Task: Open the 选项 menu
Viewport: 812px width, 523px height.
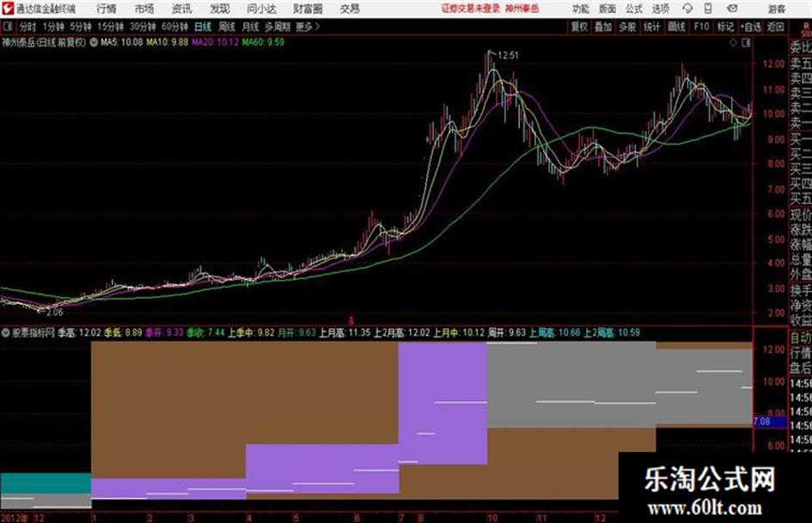Action: (660, 9)
